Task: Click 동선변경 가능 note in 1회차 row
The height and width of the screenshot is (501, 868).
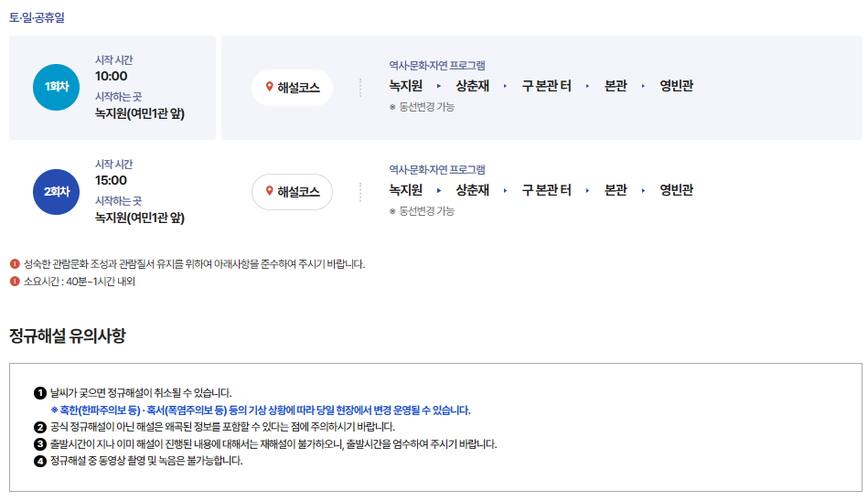Action: pos(422,107)
